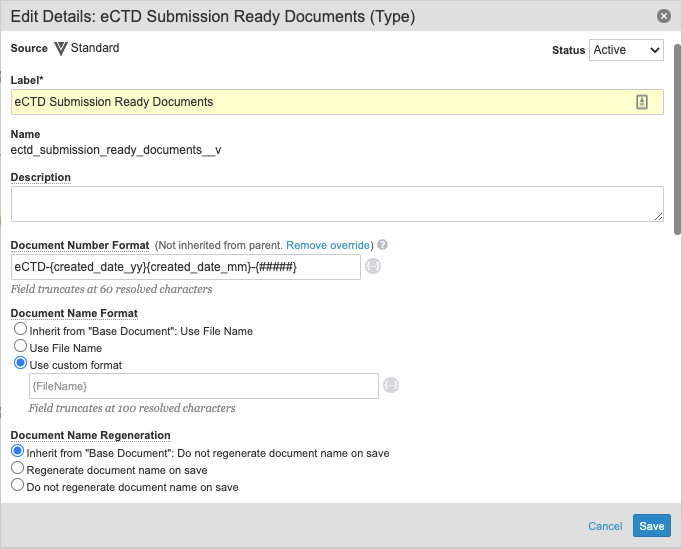
Task: Select the 'Use File Name' radio option
Action: [x=20, y=346]
